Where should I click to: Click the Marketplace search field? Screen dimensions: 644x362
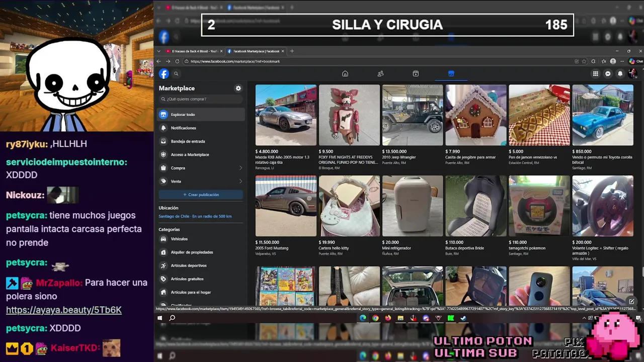[202, 99]
